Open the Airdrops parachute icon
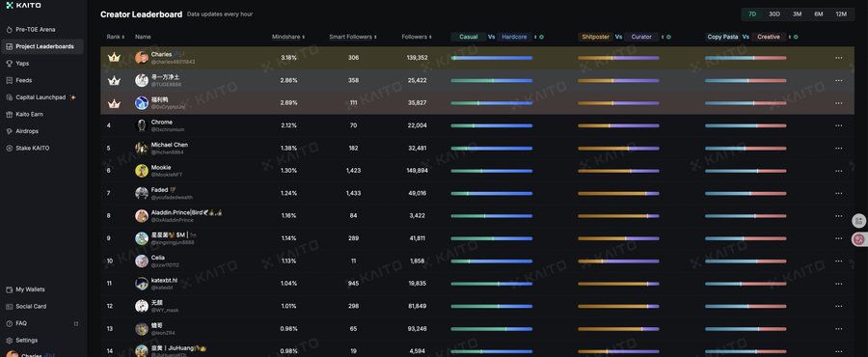This screenshot has height=357, width=868. 10,131
